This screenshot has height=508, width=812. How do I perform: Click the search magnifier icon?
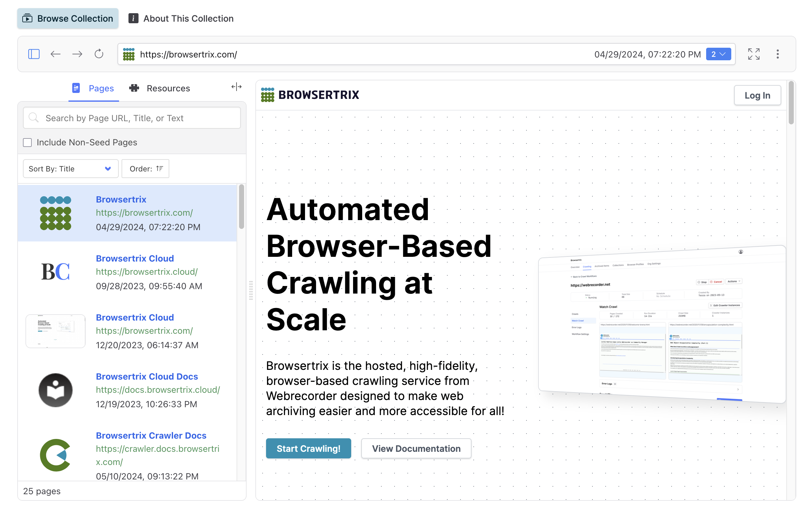33,118
